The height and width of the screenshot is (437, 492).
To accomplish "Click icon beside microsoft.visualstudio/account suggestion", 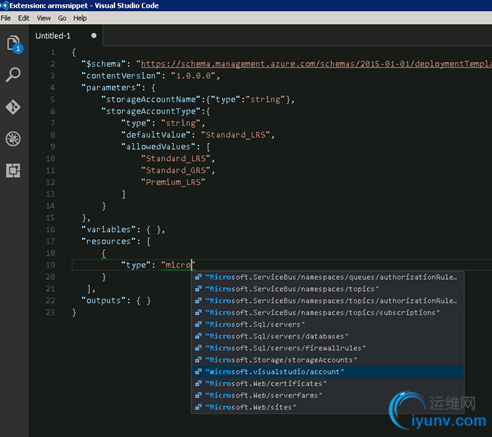I will [198, 372].
